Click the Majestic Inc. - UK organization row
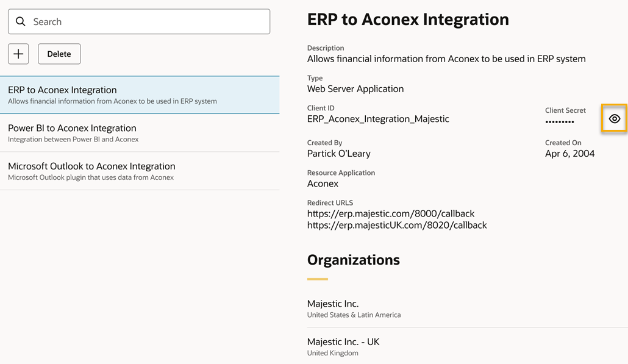 point(468,346)
